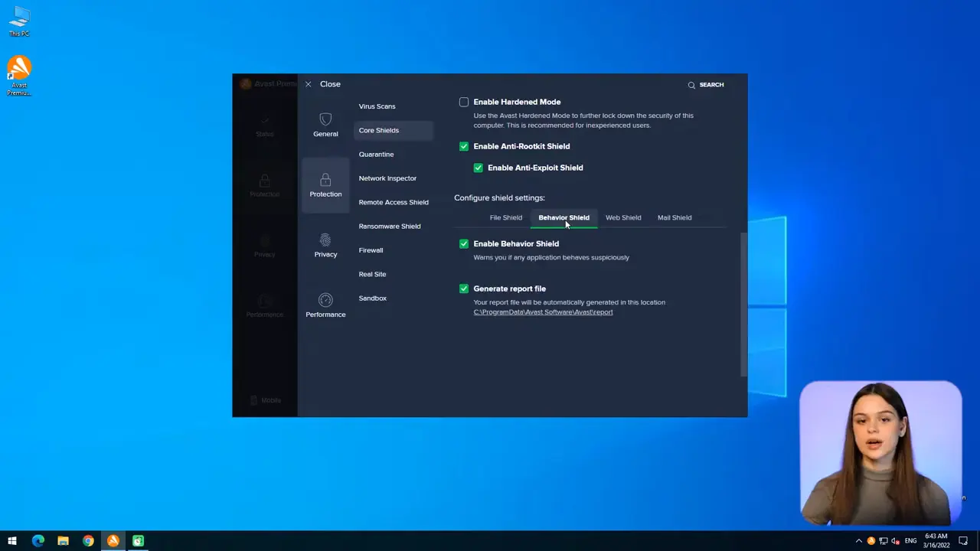Viewport: 980px width, 551px height.
Task: Show hidden system tray icons
Action: [x=858, y=541]
